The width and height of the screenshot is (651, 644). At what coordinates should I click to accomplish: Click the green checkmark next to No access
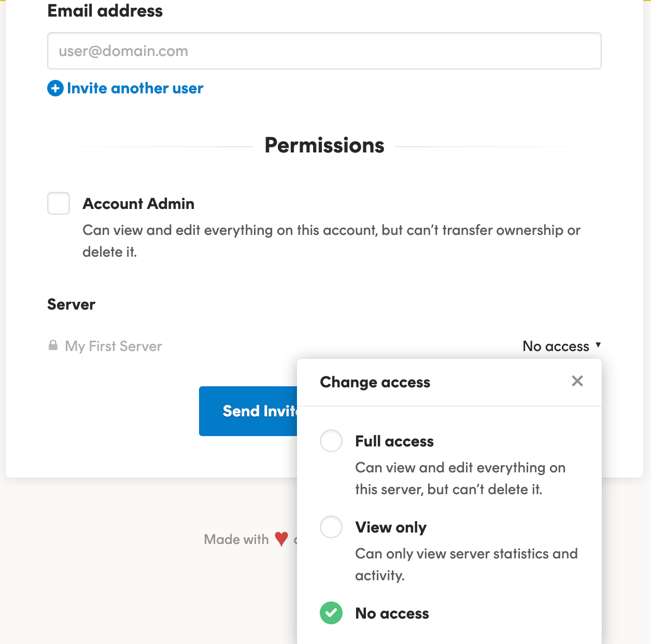point(331,613)
